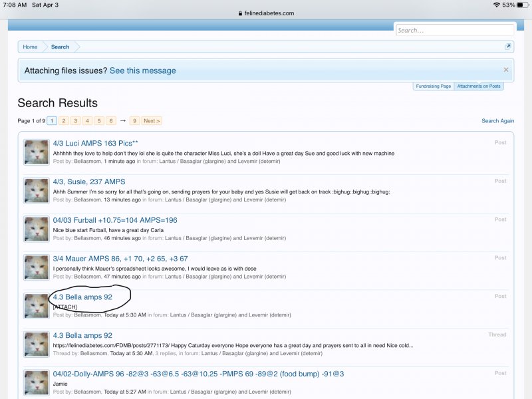This screenshot has height=399, width=532.
Task: Click the Next > pagination button
Action: pos(152,121)
